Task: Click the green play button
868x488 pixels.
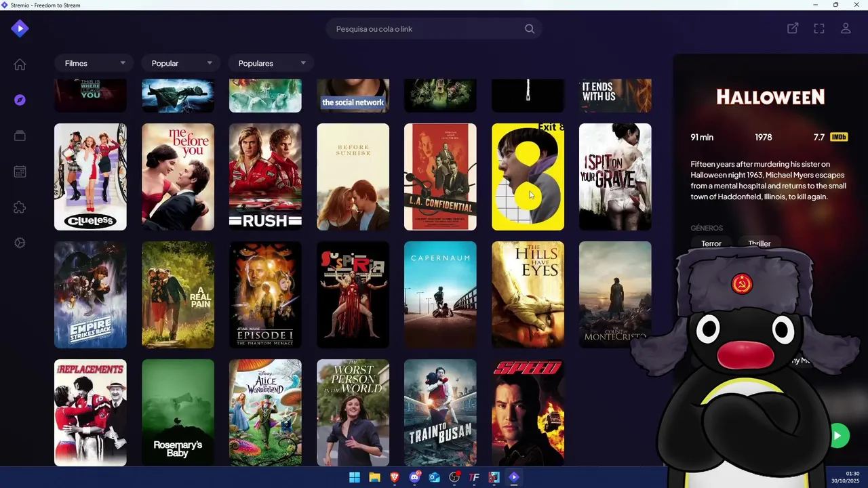Action: coord(838,436)
